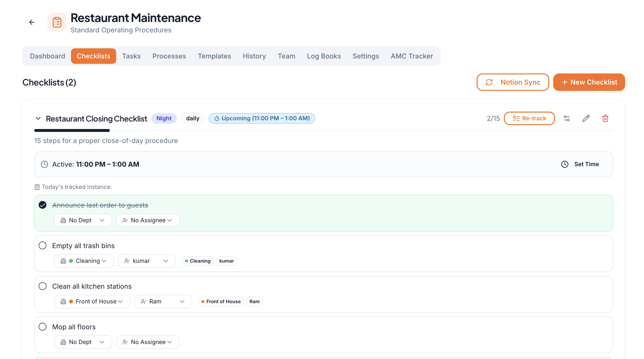Screen dimensions: 644x359
Task: Create a New Checklist
Action: click(x=589, y=82)
